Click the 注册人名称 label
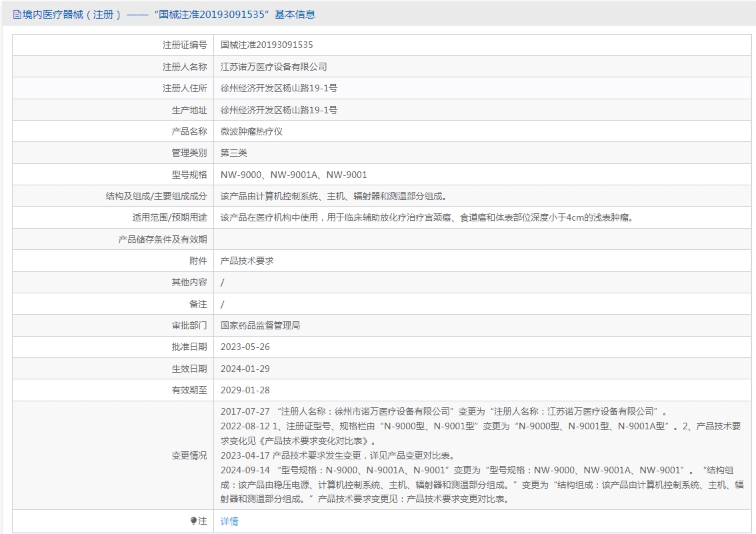This screenshot has height=534, width=756. tap(185, 67)
